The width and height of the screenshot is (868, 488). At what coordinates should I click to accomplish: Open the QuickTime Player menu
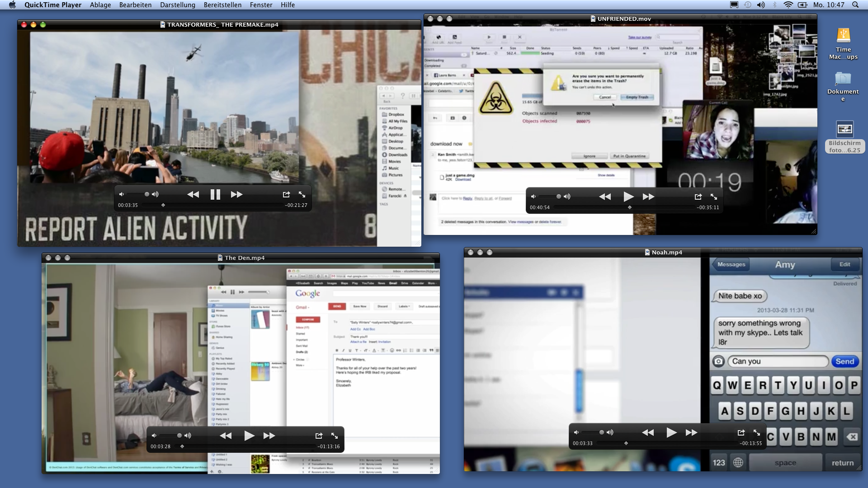(53, 5)
